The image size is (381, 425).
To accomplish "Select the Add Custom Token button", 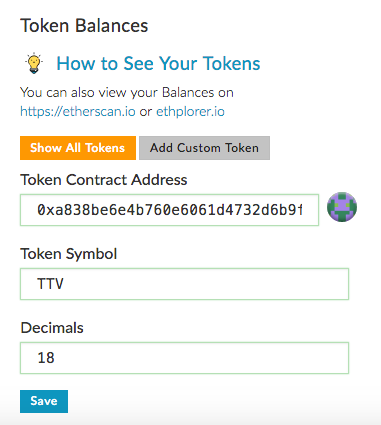I will point(204,148).
